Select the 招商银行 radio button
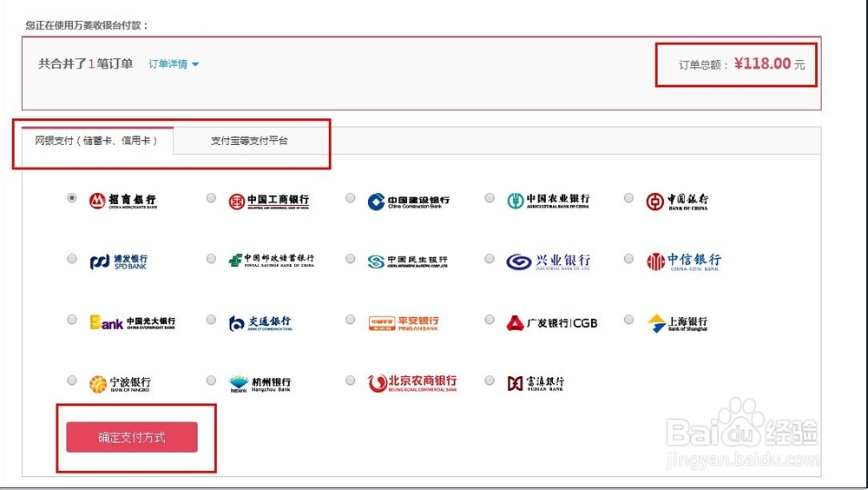The image size is (868, 490). [x=72, y=198]
